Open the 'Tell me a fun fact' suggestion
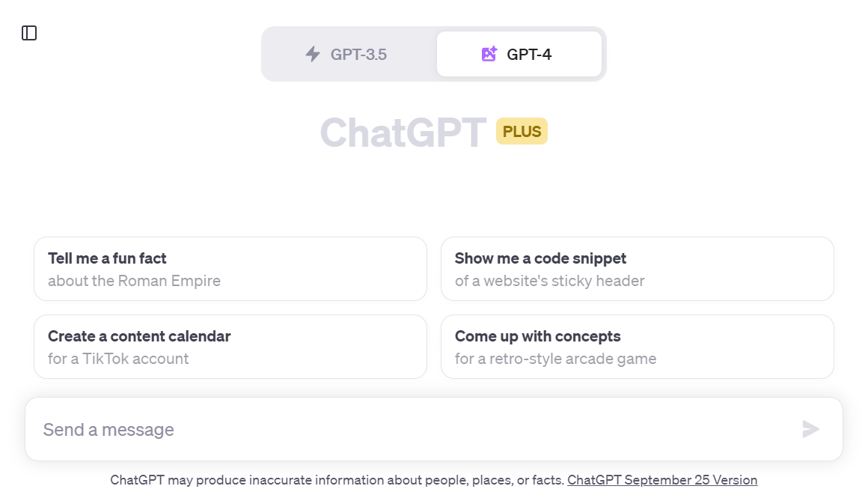 point(230,269)
